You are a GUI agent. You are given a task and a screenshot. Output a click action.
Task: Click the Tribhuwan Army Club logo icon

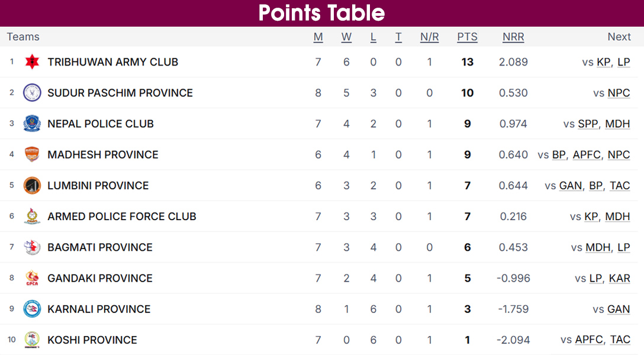[x=32, y=62]
